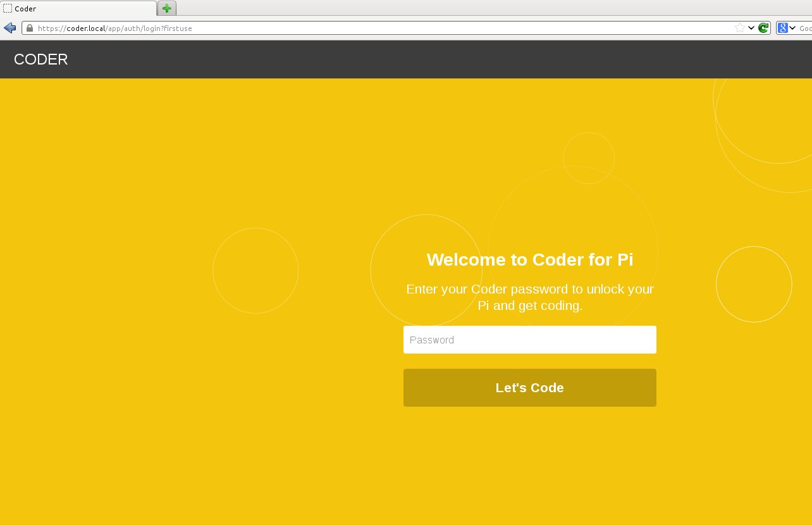
Task: Click the browser back arrow button
Action: pos(9,28)
